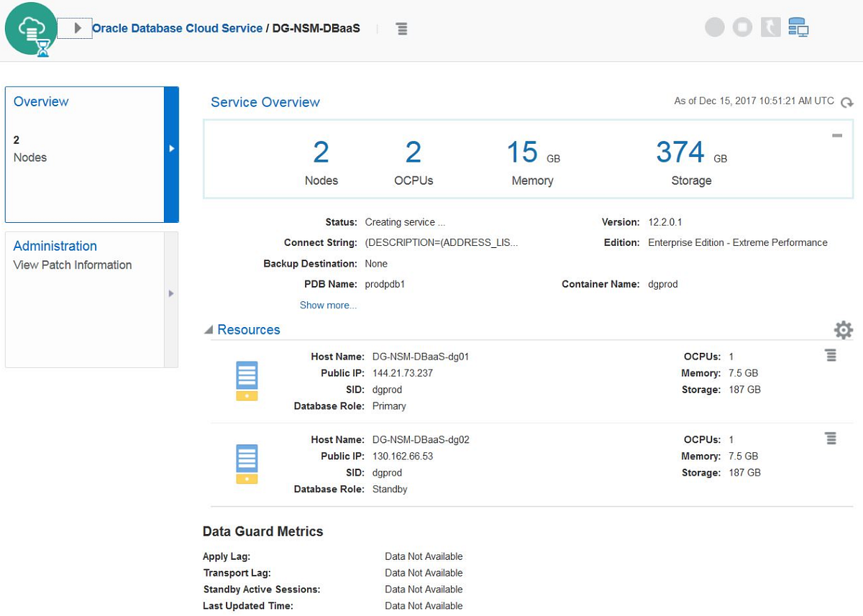Expand the Administration tile arrow
863x616 pixels.
(x=171, y=293)
